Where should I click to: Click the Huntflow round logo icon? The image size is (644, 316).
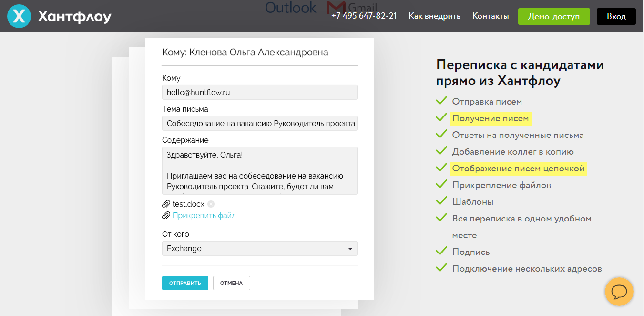pos(19,16)
